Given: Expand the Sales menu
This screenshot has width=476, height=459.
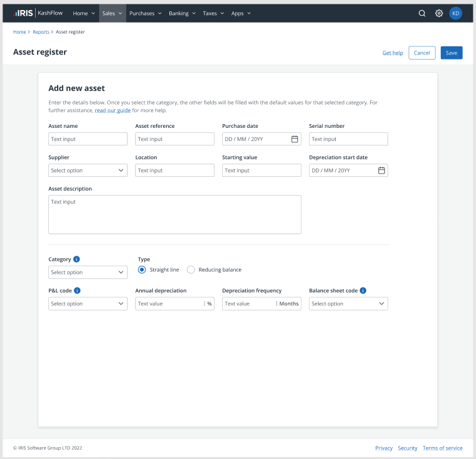Looking at the screenshot, I should (x=112, y=13).
